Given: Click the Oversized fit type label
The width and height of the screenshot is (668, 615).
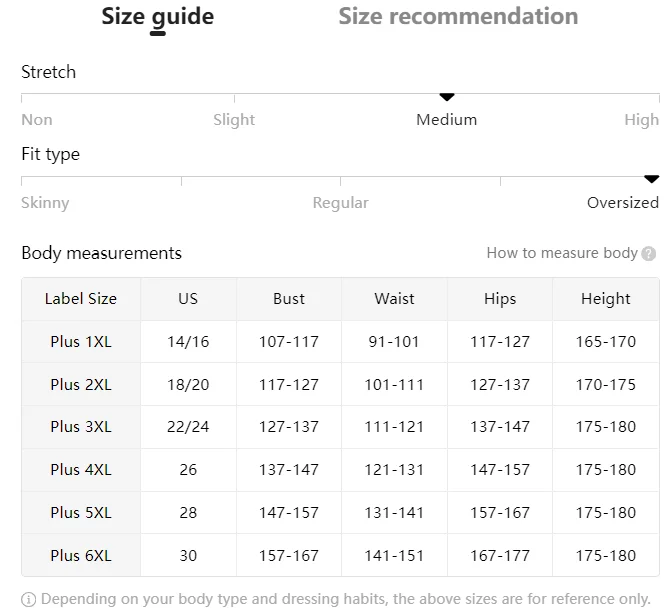Looking at the screenshot, I should (x=622, y=203).
